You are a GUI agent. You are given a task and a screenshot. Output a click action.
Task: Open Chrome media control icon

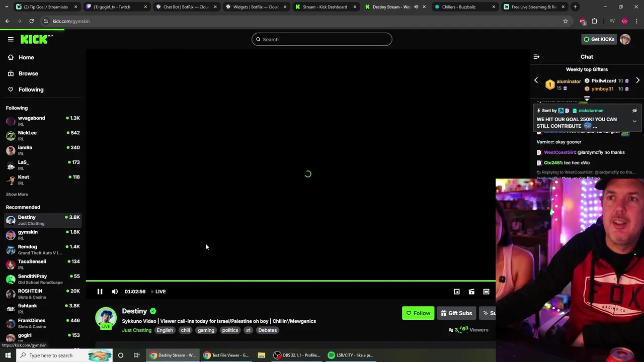(612, 21)
